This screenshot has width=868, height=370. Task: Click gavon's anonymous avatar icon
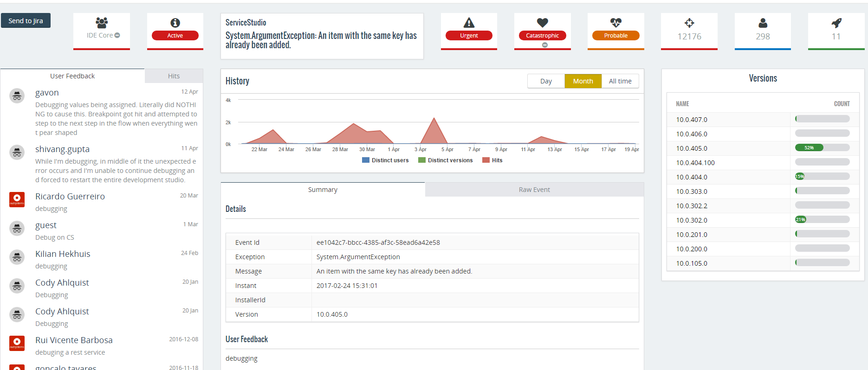[17, 96]
